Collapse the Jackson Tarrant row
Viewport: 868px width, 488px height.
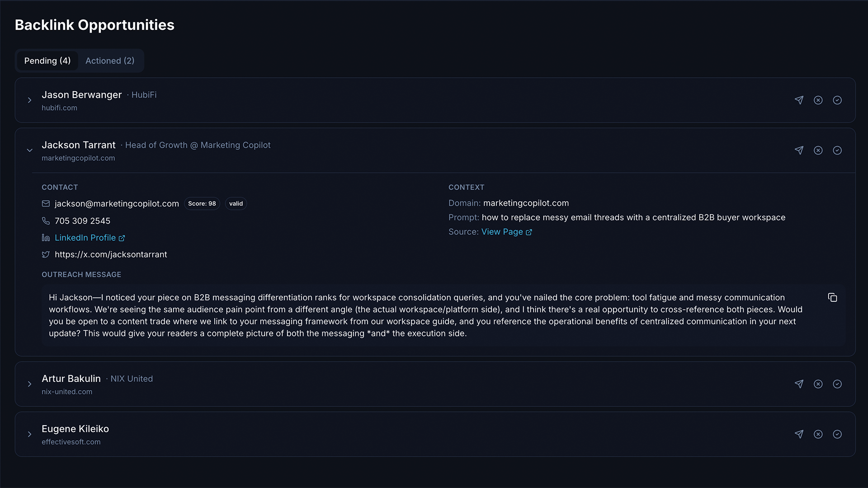click(29, 150)
